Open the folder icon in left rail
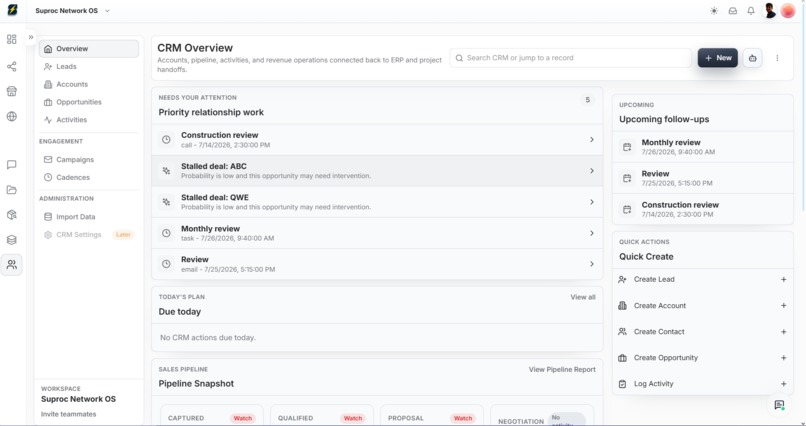806x426 pixels. pyautogui.click(x=11, y=190)
